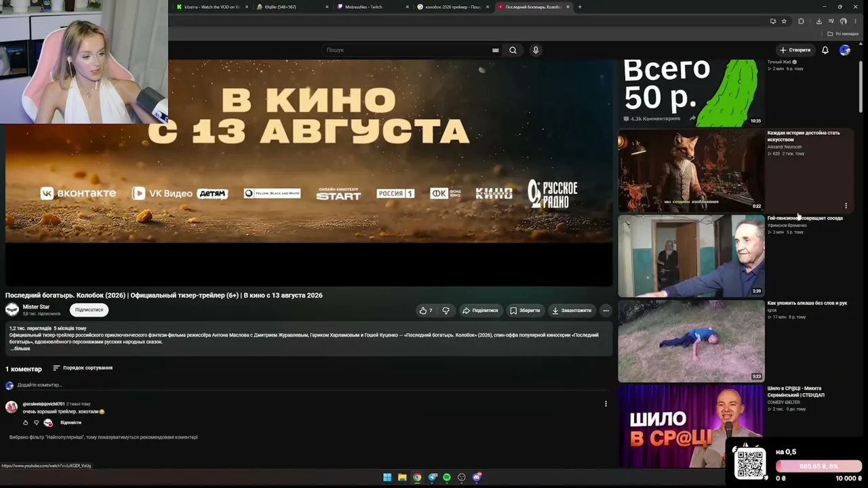Open the Шило в СР@ЦІ video title

[795, 392]
